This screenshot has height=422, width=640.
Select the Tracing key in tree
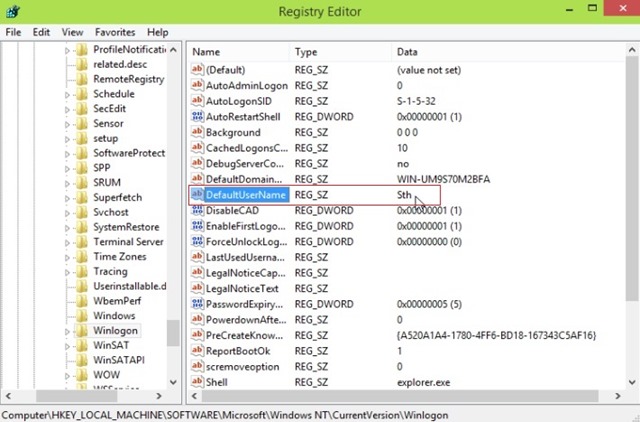pos(110,271)
